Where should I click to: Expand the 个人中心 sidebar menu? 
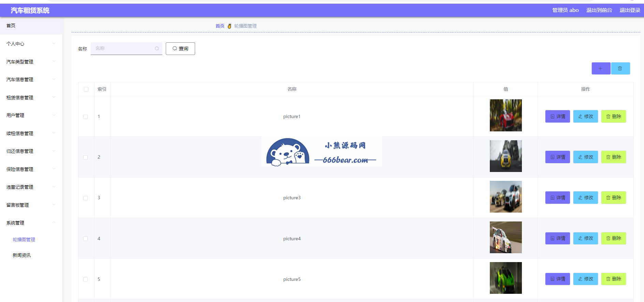31,44
